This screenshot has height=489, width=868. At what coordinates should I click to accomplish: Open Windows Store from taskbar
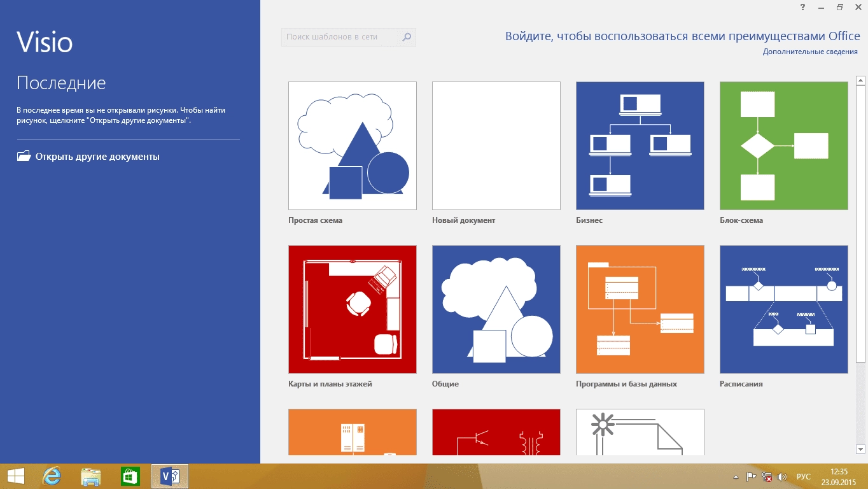[130, 476]
